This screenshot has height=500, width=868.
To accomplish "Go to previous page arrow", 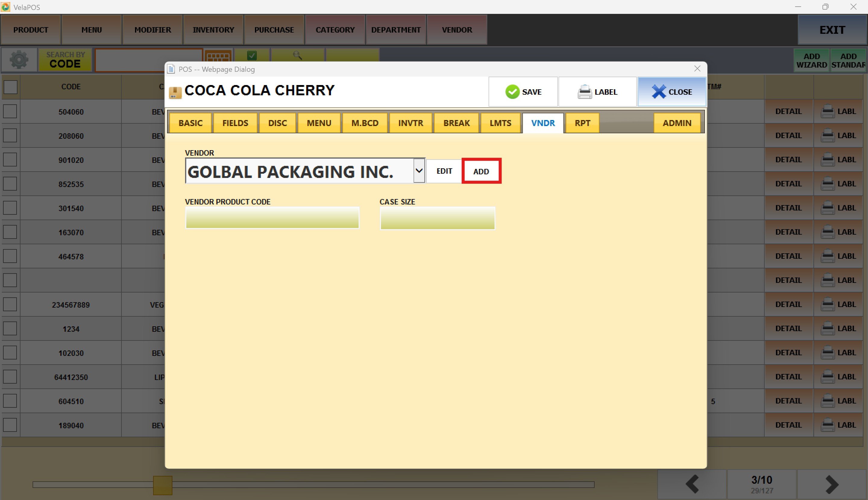I will 692,484.
